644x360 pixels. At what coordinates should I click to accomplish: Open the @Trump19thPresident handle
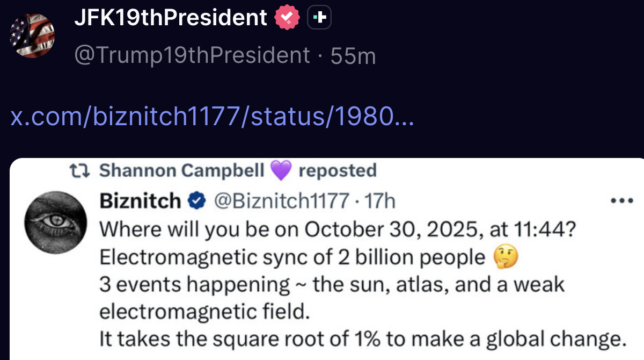(192, 55)
